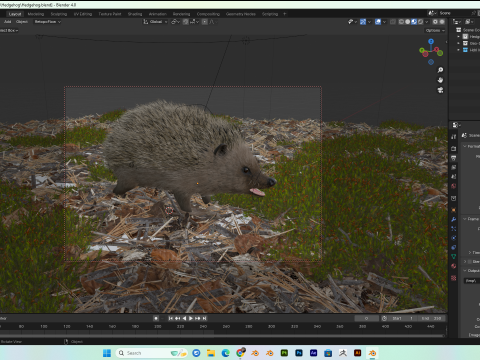The height and width of the screenshot is (360, 480).
Task: Open viewport object types visibility menu
Action: [352, 22]
